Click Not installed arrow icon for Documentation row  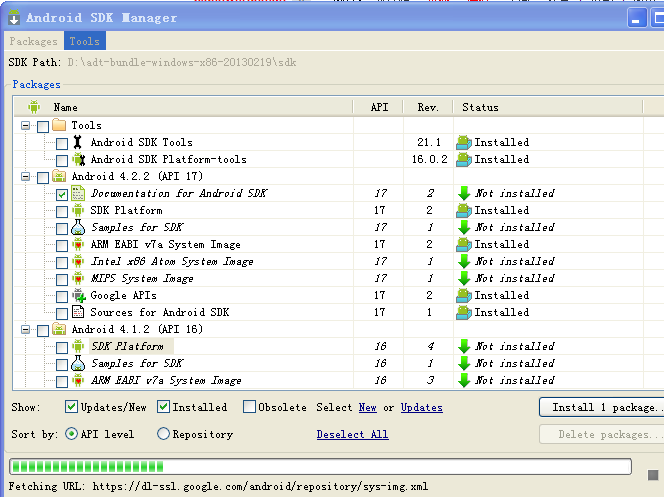(464, 193)
